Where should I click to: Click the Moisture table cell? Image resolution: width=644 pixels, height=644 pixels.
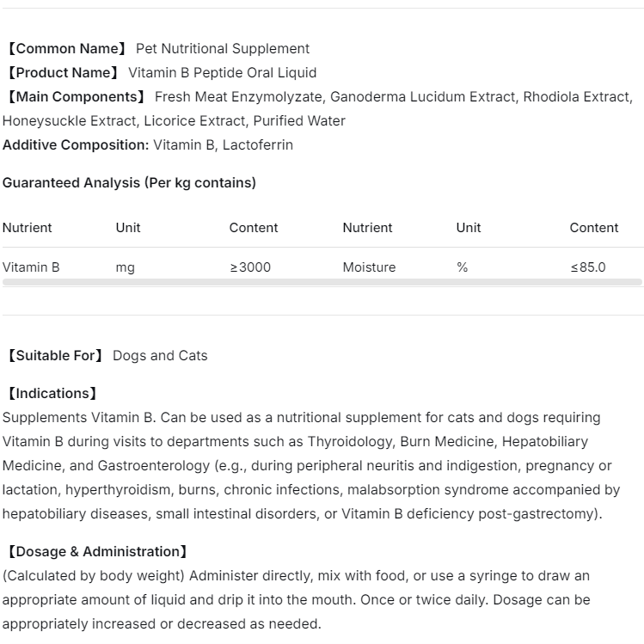(369, 267)
